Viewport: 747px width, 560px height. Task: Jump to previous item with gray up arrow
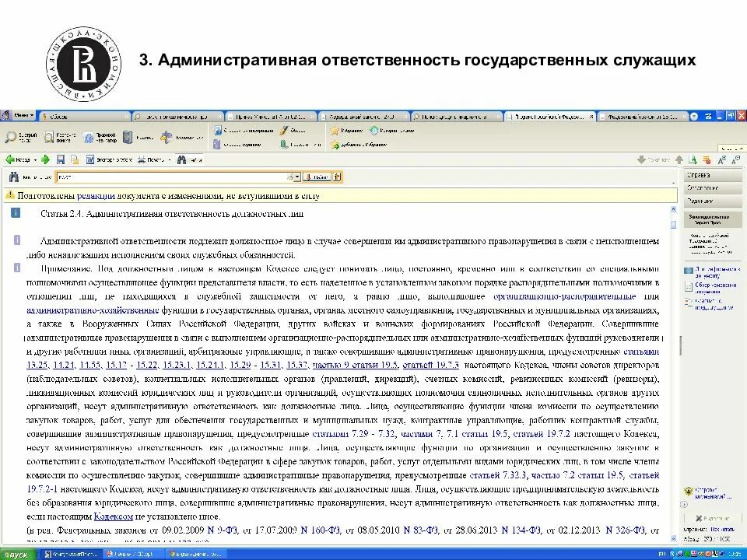point(679,160)
